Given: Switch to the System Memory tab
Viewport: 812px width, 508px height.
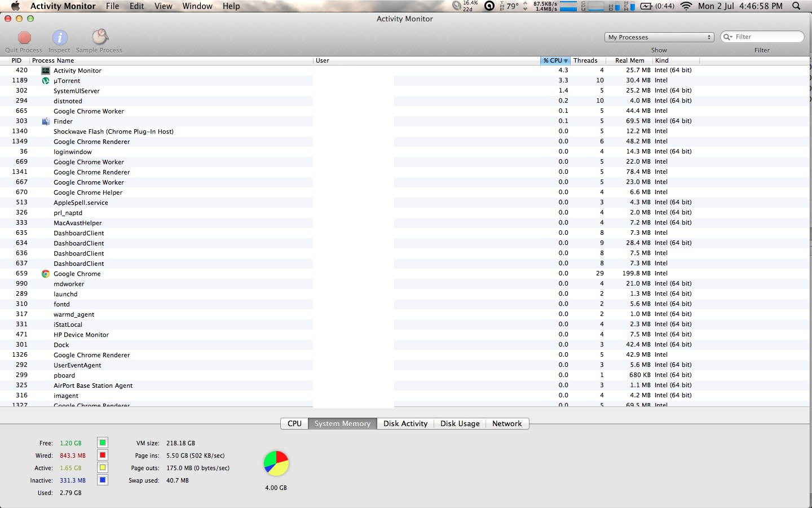Looking at the screenshot, I should tap(342, 424).
